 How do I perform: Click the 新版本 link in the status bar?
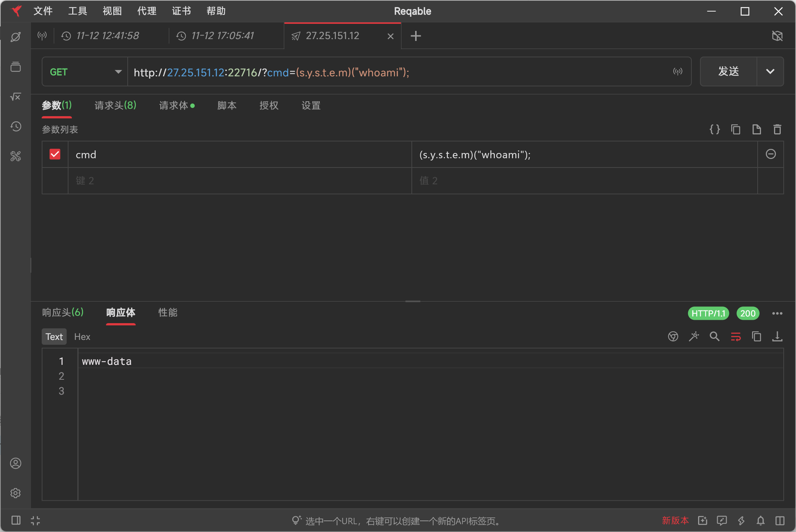coord(675,520)
